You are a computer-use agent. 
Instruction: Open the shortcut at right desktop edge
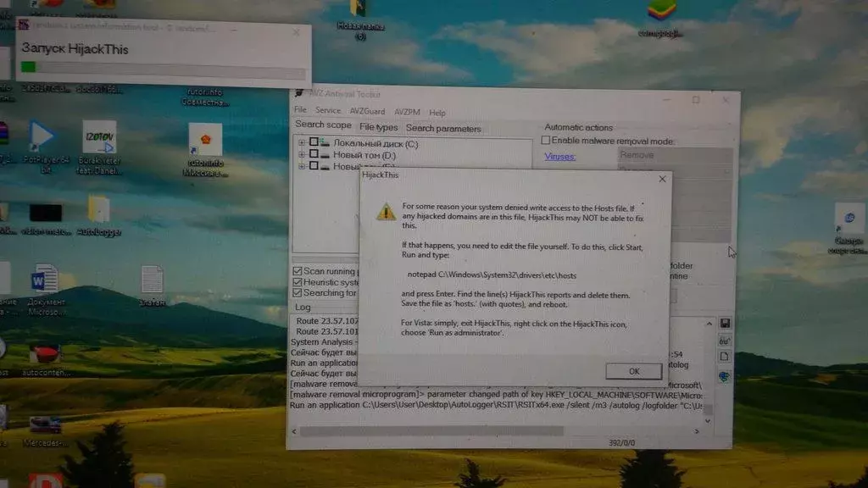(x=849, y=228)
